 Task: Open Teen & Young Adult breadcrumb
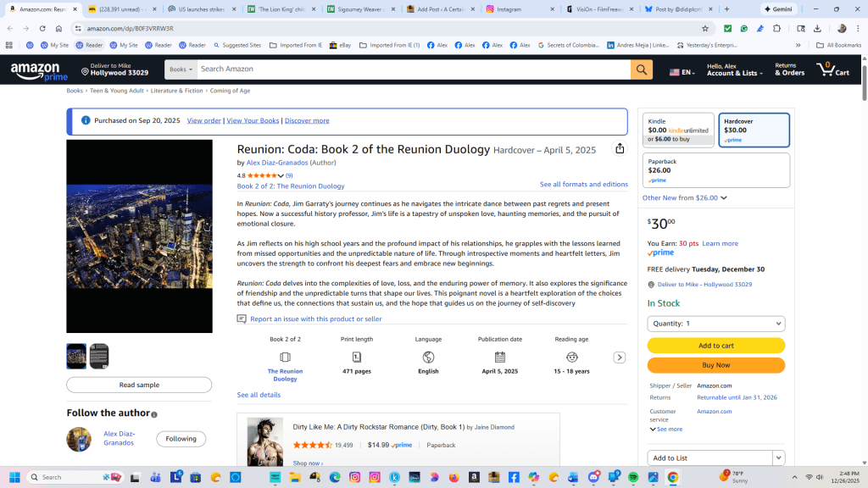(117, 91)
